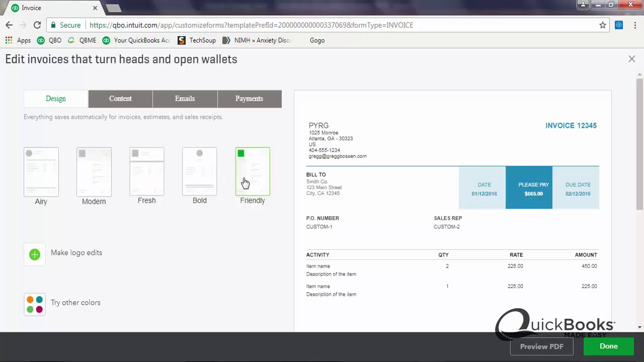Image resolution: width=644 pixels, height=362 pixels.
Task: Open a new browser tab
Action: pyautogui.click(x=114, y=8)
